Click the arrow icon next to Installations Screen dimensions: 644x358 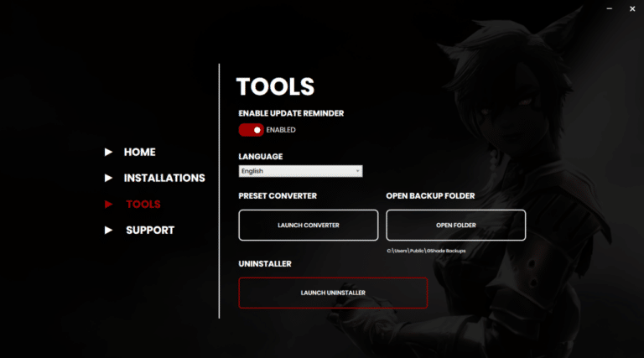tap(108, 178)
